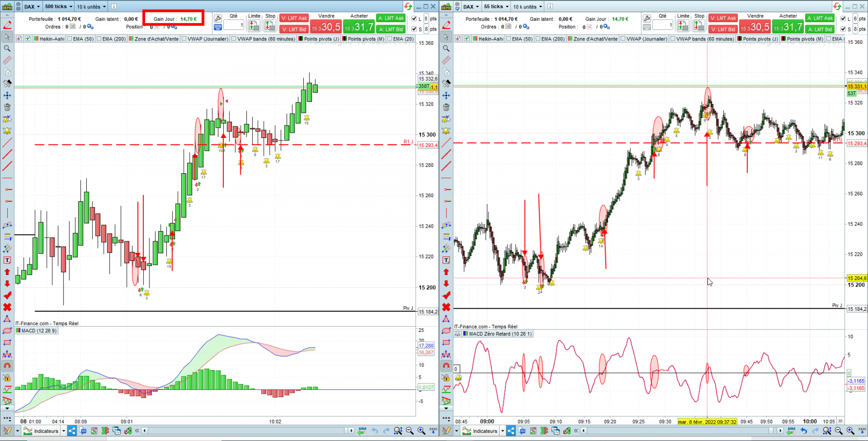Enable VWAP (Journalier) checkbox in left window
The height and width of the screenshot is (441, 868).
coord(184,39)
